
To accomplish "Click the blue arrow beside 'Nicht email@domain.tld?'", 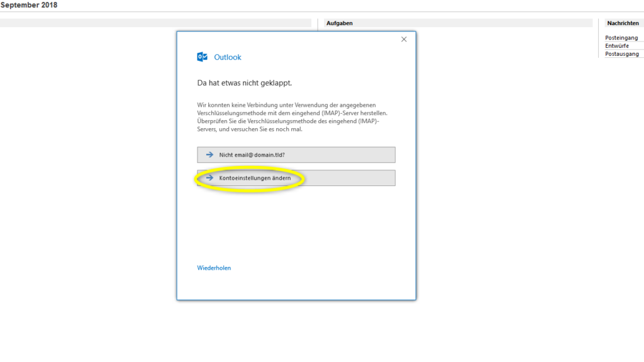I will pos(209,155).
